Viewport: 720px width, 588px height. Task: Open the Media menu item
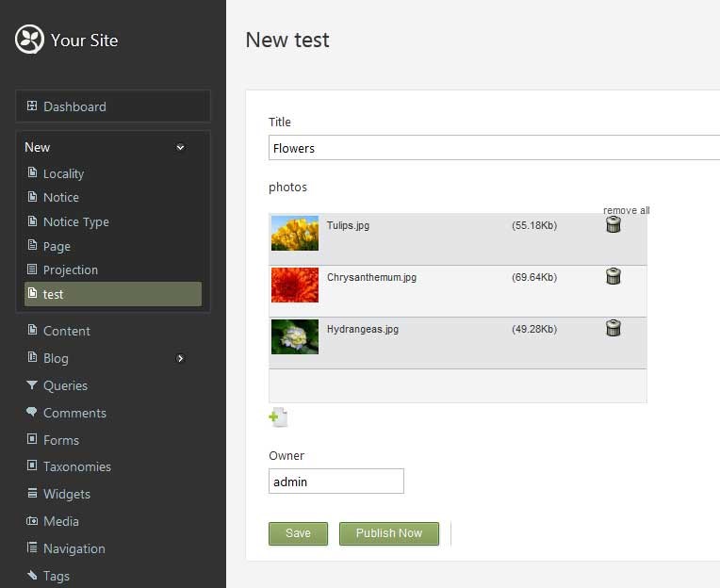coord(60,521)
